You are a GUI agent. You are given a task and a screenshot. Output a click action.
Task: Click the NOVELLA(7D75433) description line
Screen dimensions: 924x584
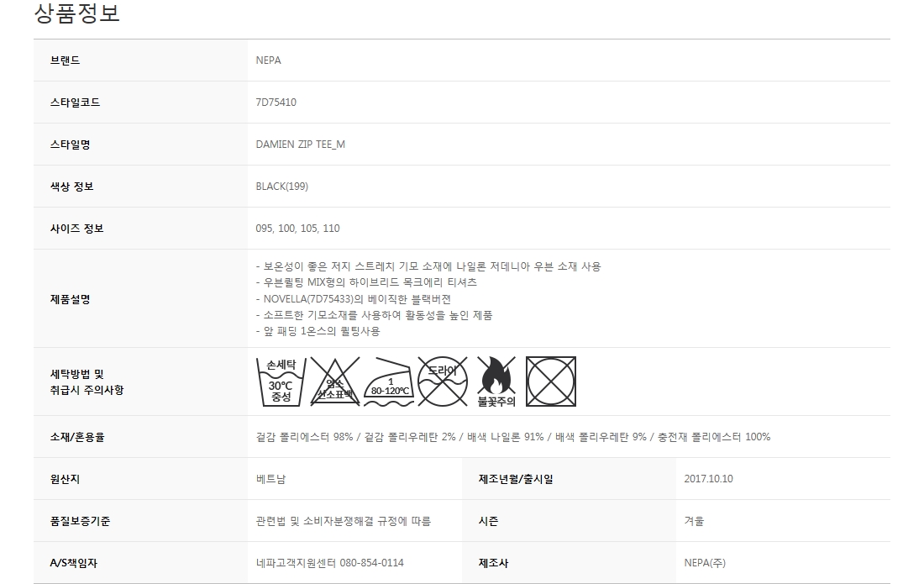click(x=354, y=299)
